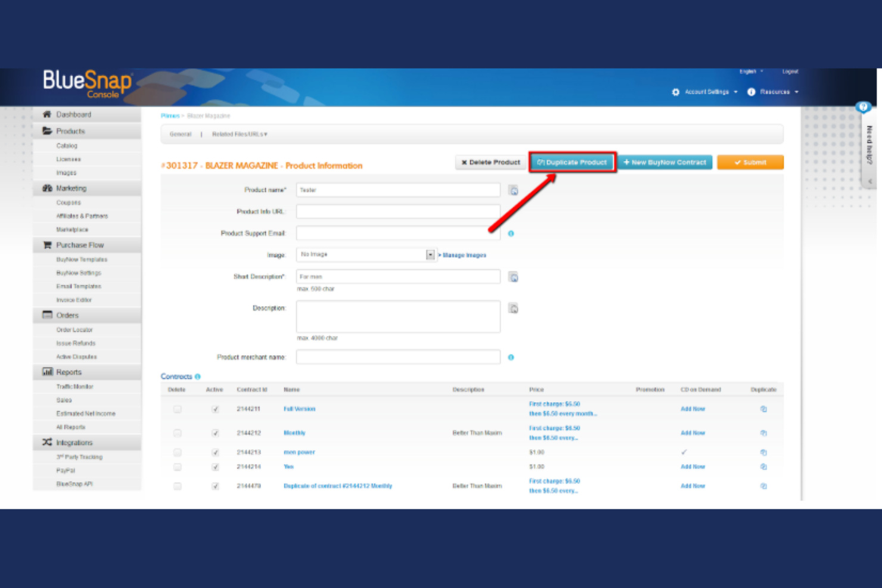Viewport: 882px width, 588px height.
Task: Open the Duplicate of contract #2144212 Monthly link
Action: coord(338,486)
